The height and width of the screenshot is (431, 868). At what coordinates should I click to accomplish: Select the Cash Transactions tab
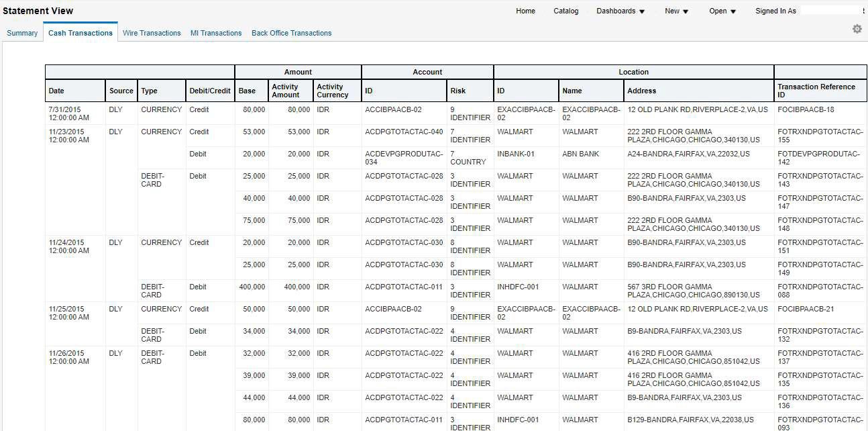[80, 32]
